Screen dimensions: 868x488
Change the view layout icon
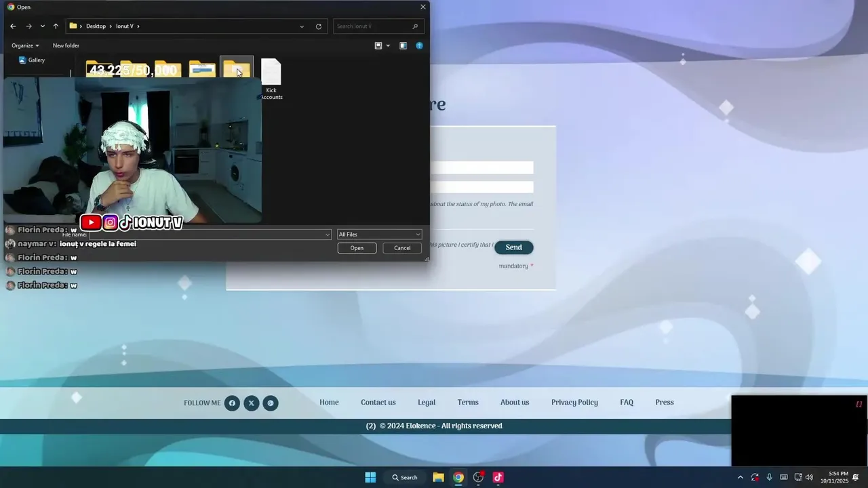pos(378,45)
